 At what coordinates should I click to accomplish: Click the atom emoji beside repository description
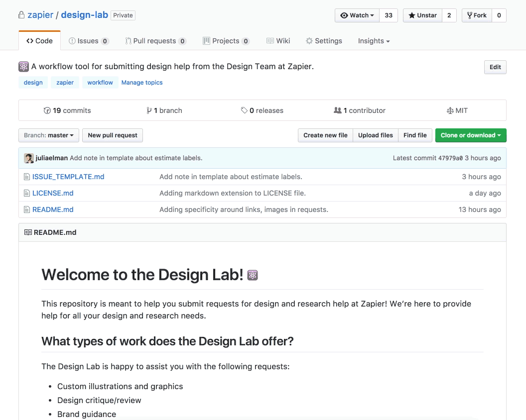(x=23, y=67)
